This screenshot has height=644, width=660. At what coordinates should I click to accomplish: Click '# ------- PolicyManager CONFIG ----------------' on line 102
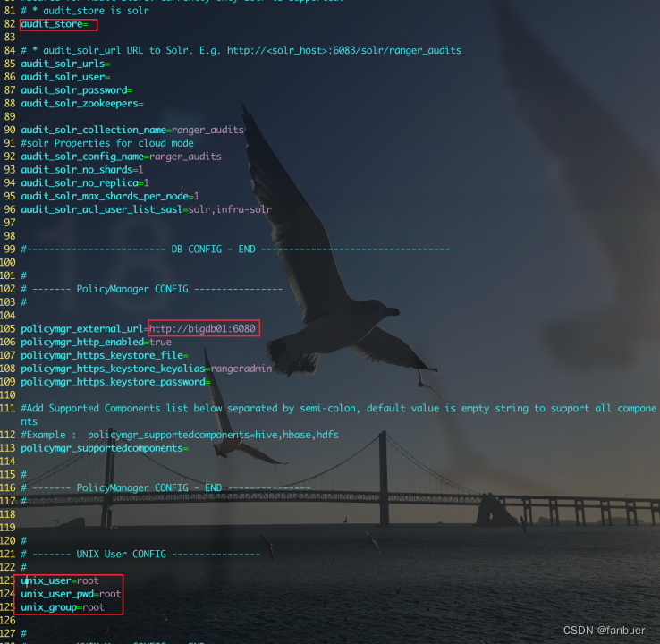151,289
